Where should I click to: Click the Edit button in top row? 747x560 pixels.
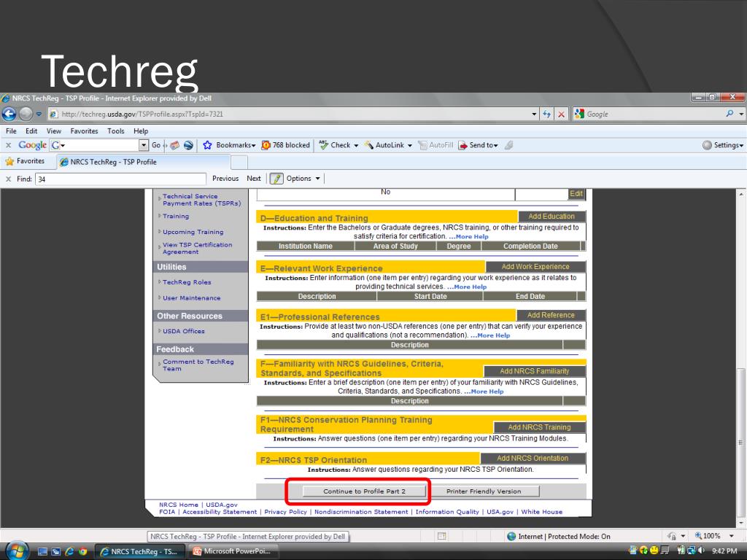click(x=576, y=193)
